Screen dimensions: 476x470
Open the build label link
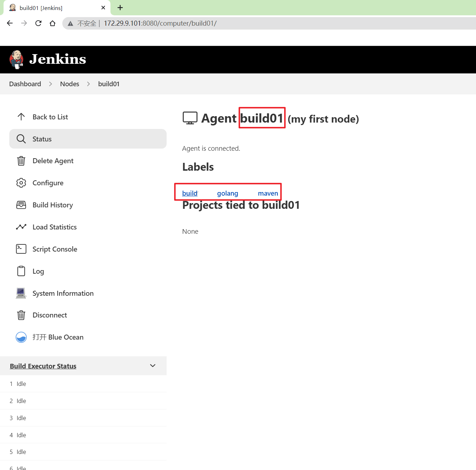[x=190, y=193]
